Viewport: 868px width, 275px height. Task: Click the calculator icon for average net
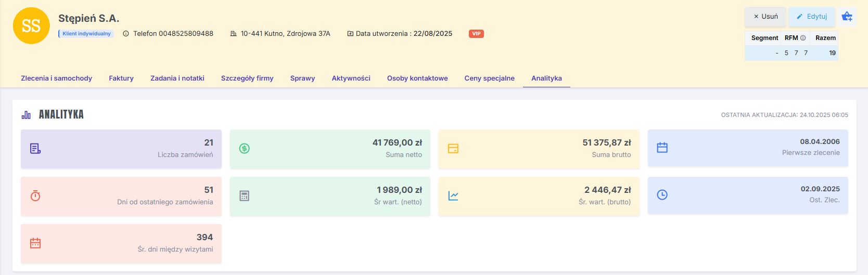(244, 196)
